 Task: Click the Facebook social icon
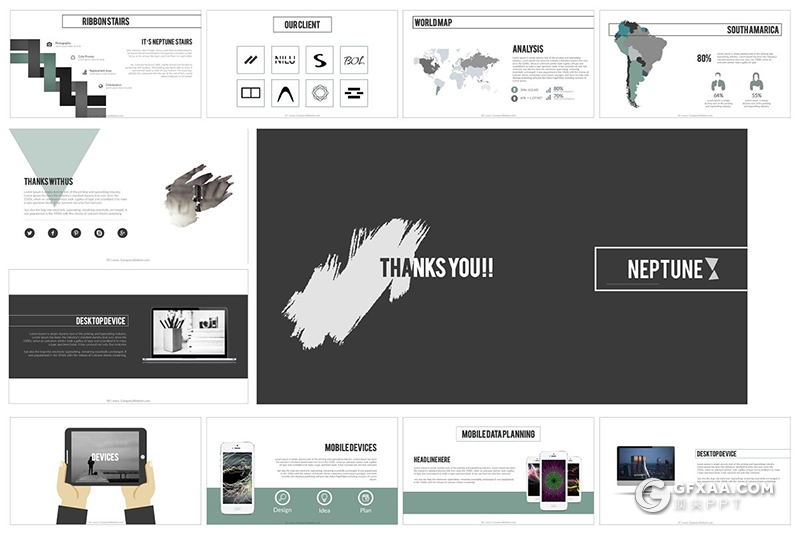(x=53, y=232)
